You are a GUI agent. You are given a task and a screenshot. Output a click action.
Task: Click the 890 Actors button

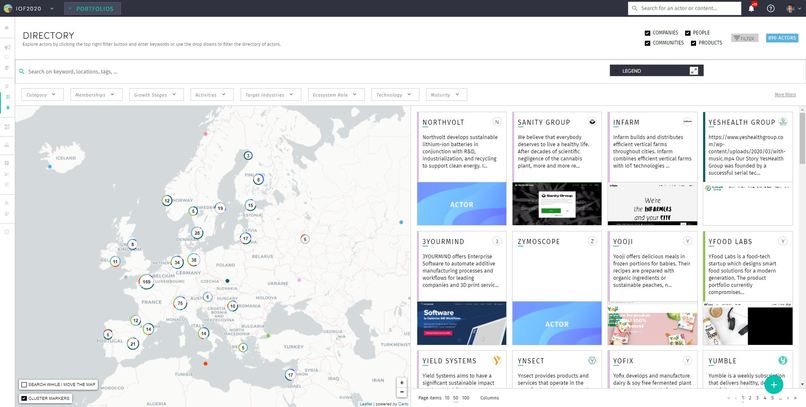(x=782, y=38)
